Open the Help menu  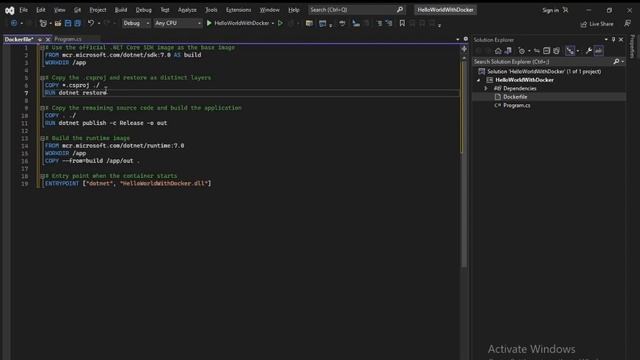click(293, 10)
